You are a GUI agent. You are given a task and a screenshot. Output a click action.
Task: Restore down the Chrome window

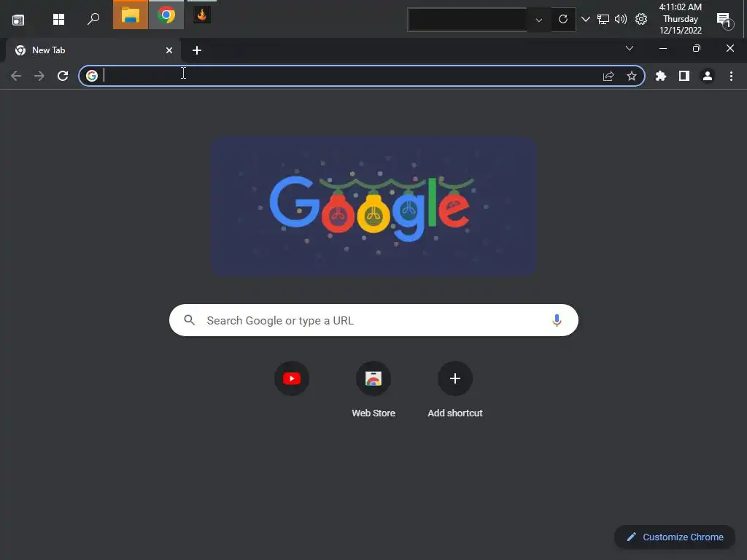[697, 48]
